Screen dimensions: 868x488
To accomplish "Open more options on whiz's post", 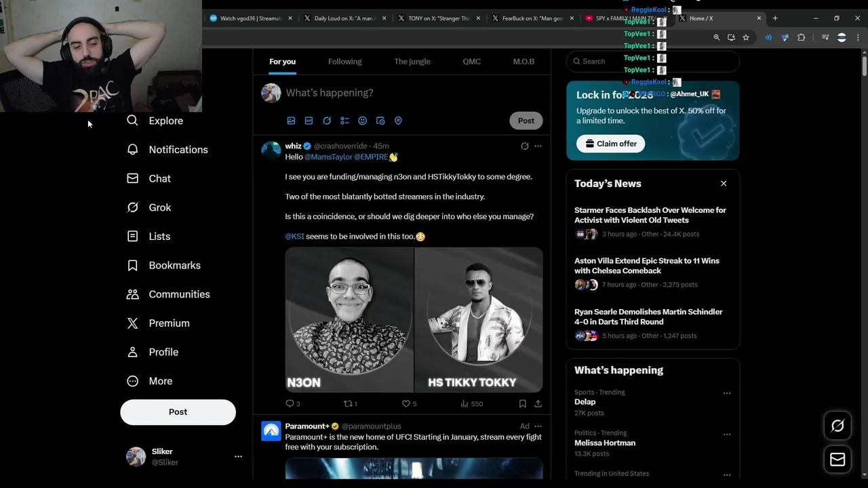I will pyautogui.click(x=538, y=146).
